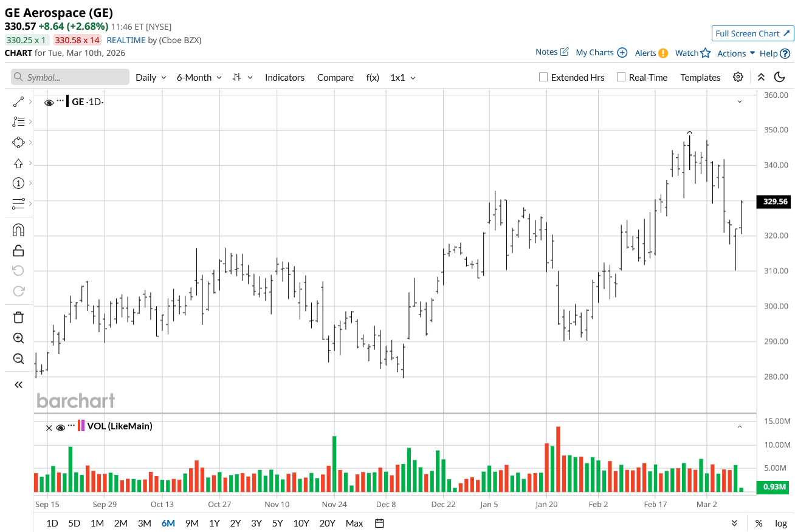Switch to dark mode moon icon
Viewport: 795px width, 532px height.
click(x=779, y=77)
